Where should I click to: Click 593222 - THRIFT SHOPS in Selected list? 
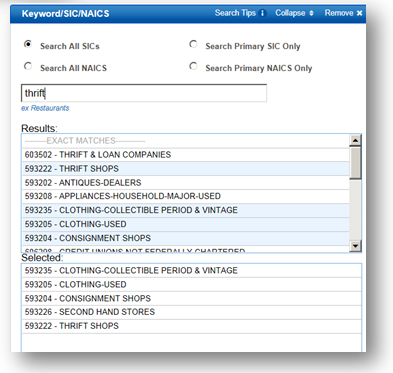pos(192,326)
